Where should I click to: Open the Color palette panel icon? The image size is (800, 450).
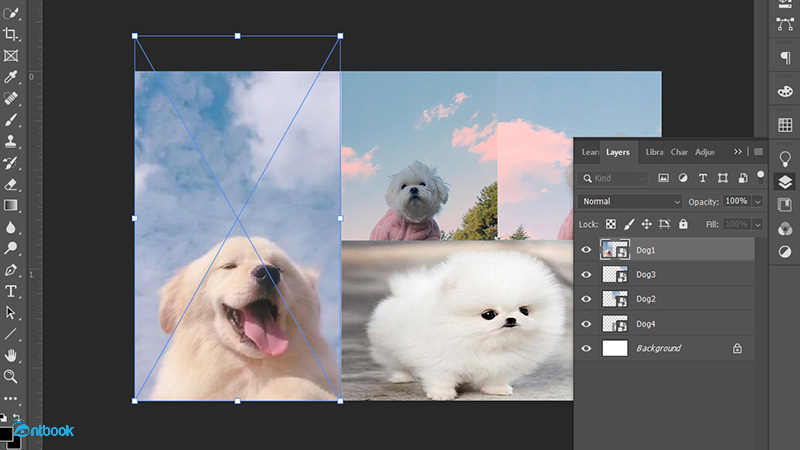click(x=785, y=91)
